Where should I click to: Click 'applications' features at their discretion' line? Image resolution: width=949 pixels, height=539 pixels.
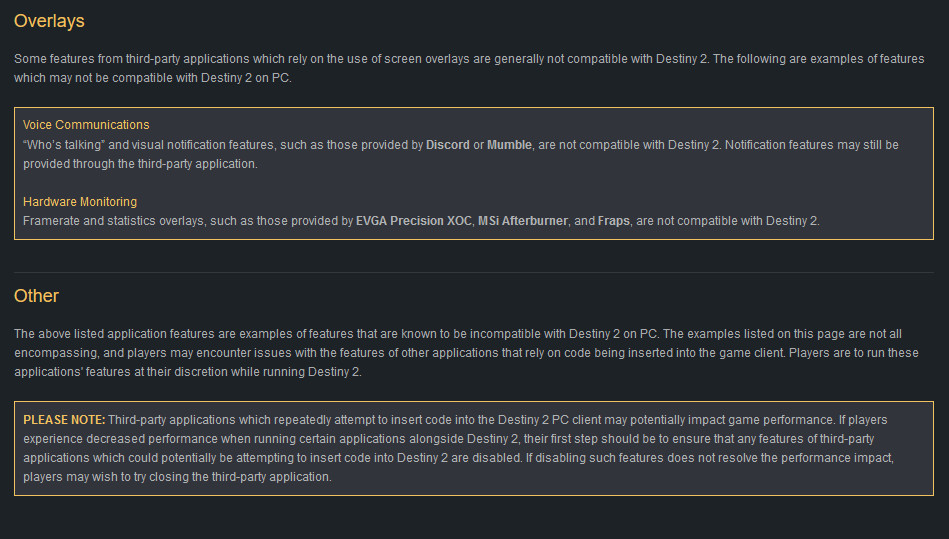[188, 372]
